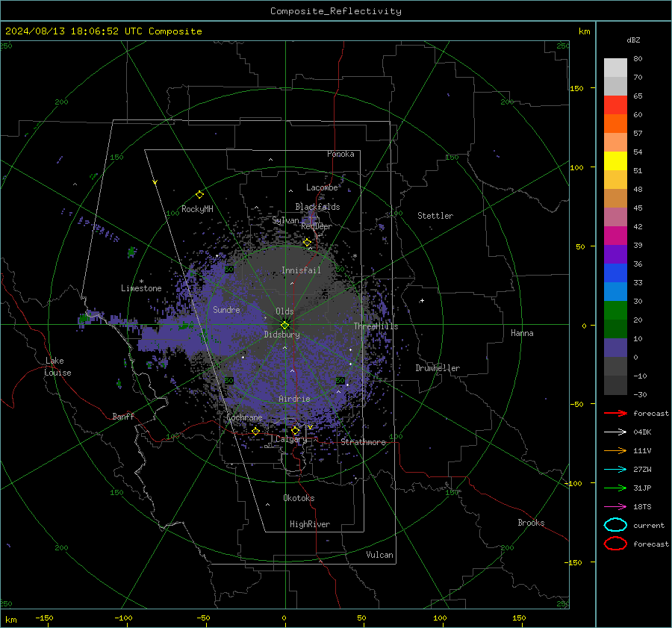This screenshot has height=628, width=672.
Task: Click the asterisk marker above Limestone
Action: [x=141, y=282]
